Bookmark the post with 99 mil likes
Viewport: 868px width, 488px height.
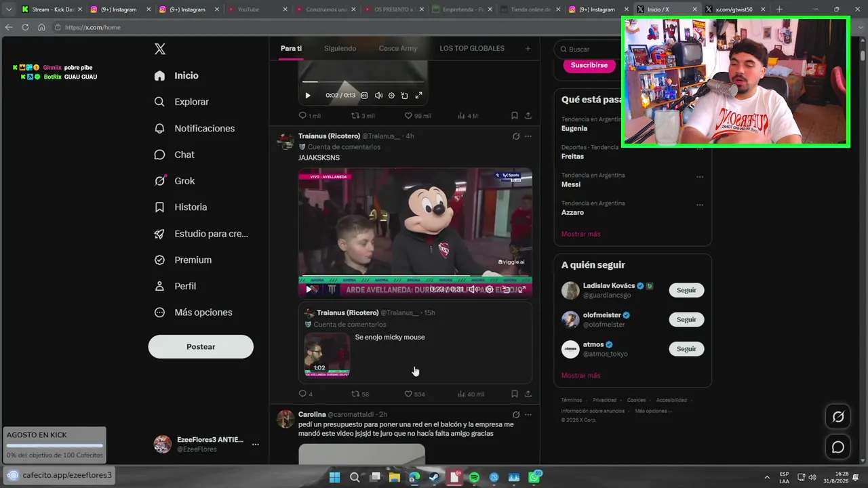point(515,116)
